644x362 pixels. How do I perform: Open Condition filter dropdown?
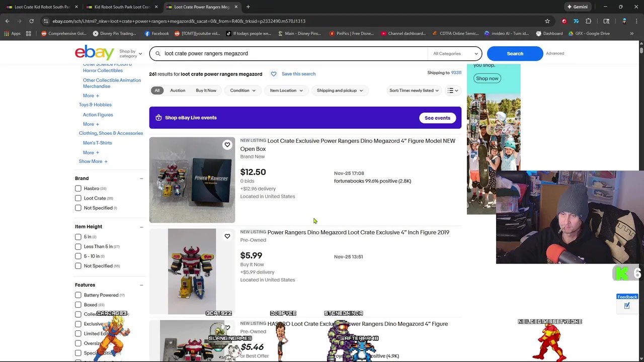point(243,90)
